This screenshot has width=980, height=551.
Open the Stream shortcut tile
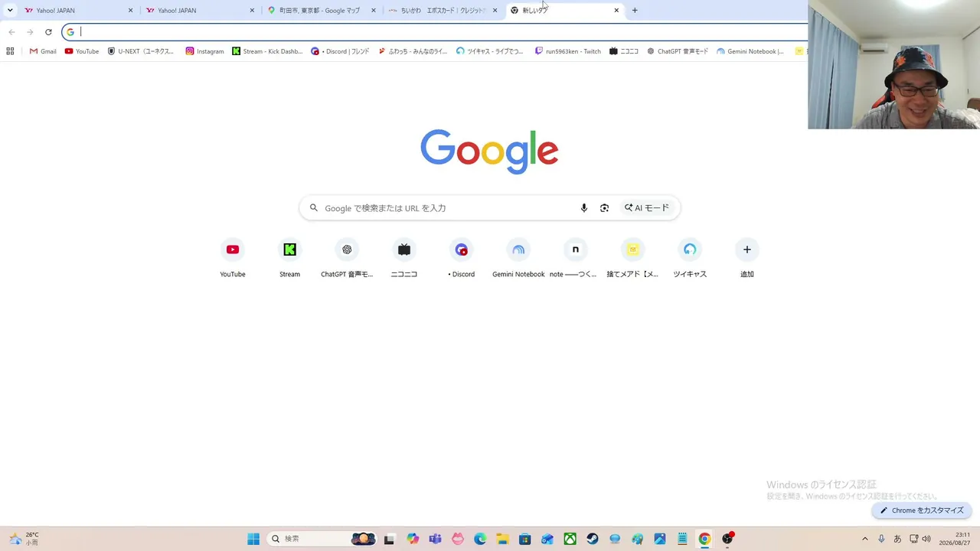click(x=289, y=258)
